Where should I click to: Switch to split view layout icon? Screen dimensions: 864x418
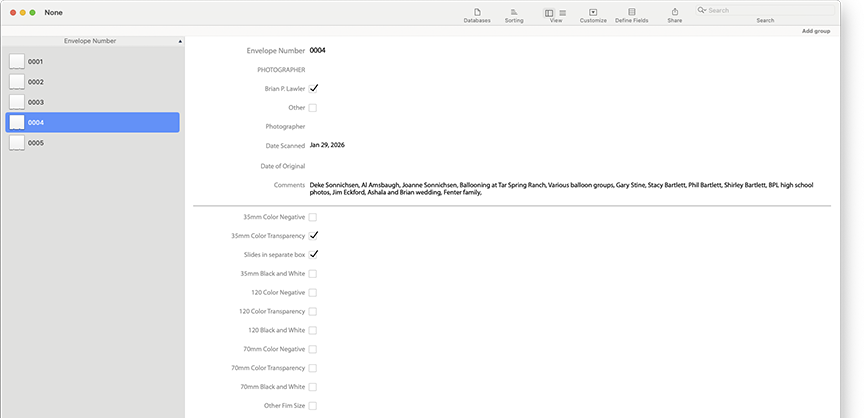coord(549,12)
